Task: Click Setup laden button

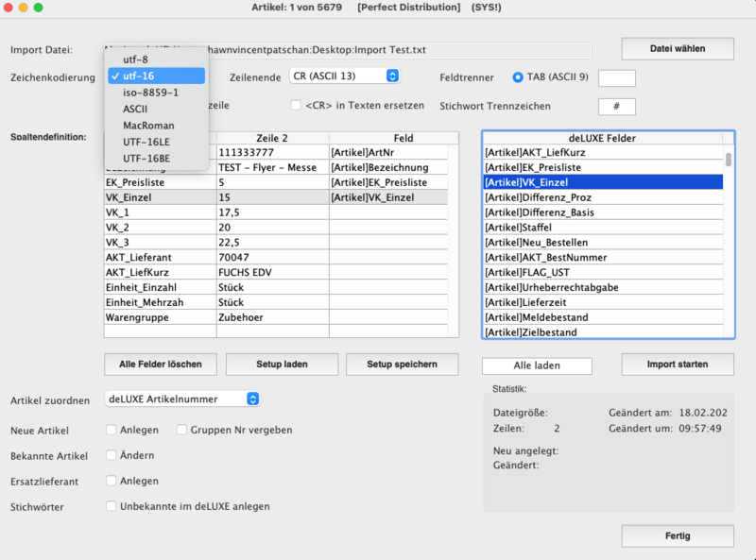Action: point(282,364)
